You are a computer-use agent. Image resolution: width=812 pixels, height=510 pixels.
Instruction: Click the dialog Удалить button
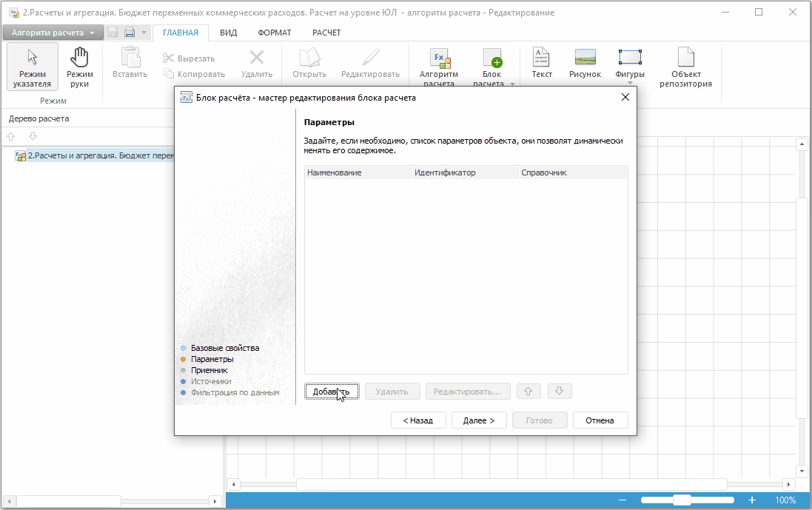(x=392, y=392)
